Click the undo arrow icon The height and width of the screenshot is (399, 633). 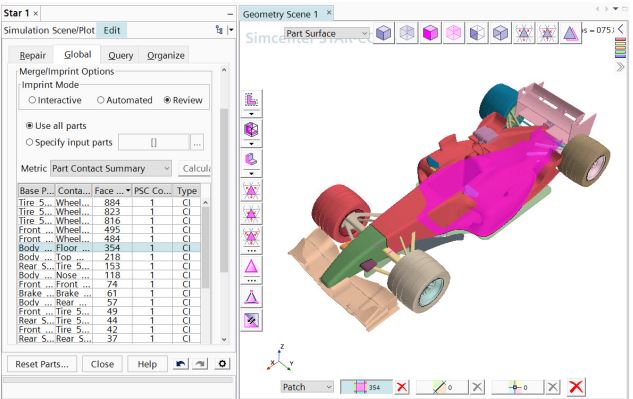pyautogui.click(x=180, y=364)
